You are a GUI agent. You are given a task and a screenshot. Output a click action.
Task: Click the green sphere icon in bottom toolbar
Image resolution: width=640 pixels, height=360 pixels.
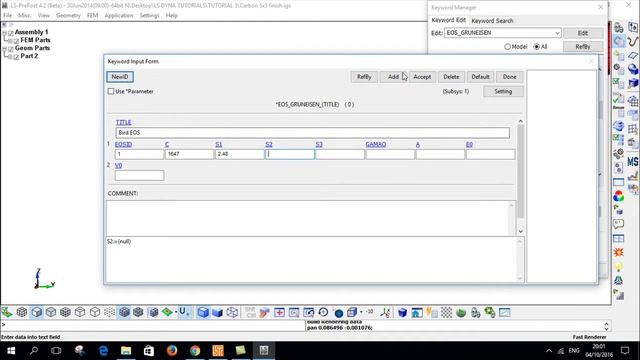click(x=461, y=313)
